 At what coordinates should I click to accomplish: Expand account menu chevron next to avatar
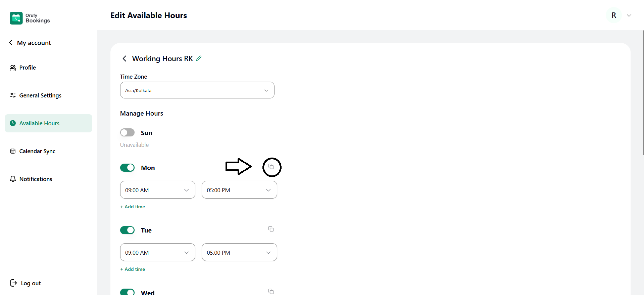point(629,15)
